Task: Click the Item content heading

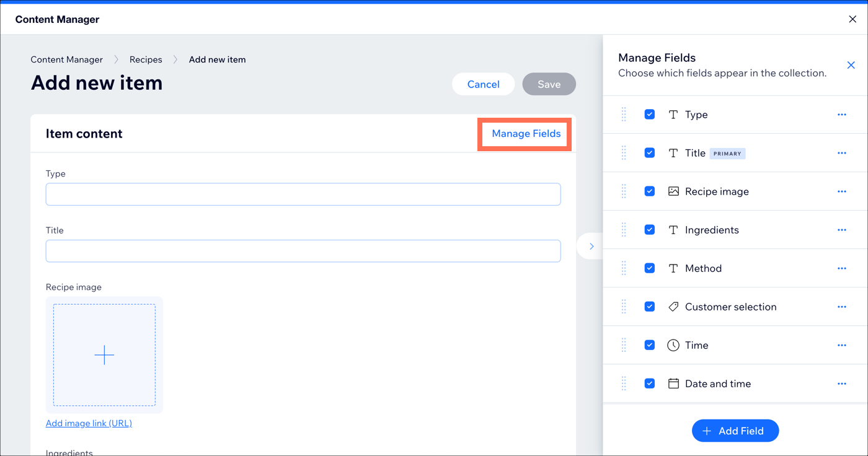Action: click(x=84, y=134)
